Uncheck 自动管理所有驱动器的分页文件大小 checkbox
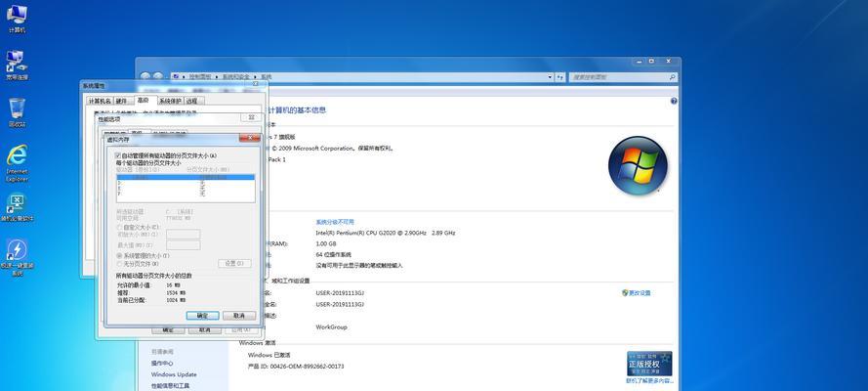This screenshot has width=868, height=391. click(x=118, y=156)
